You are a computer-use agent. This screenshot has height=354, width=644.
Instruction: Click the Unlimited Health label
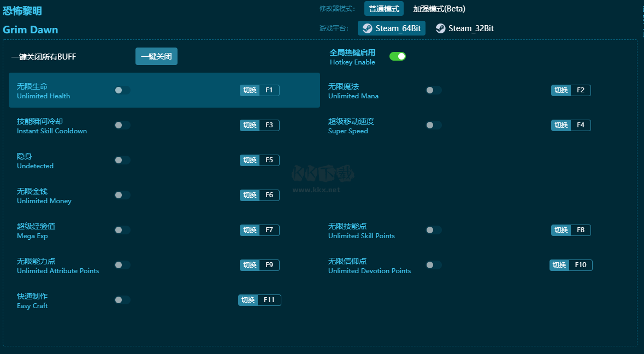[43, 96]
